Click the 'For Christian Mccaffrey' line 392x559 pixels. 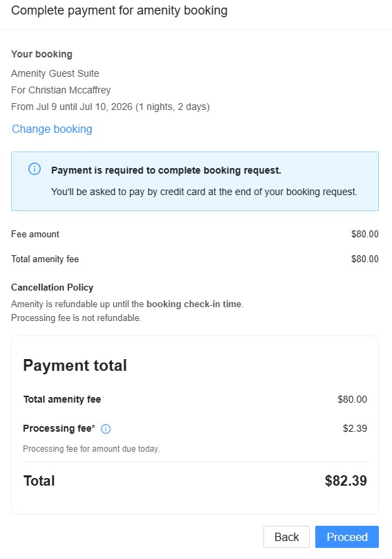[61, 90]
